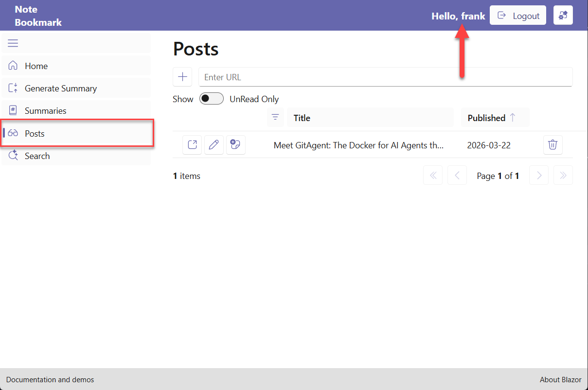Navigate to Summaries in sidebar

click(45, 111)
